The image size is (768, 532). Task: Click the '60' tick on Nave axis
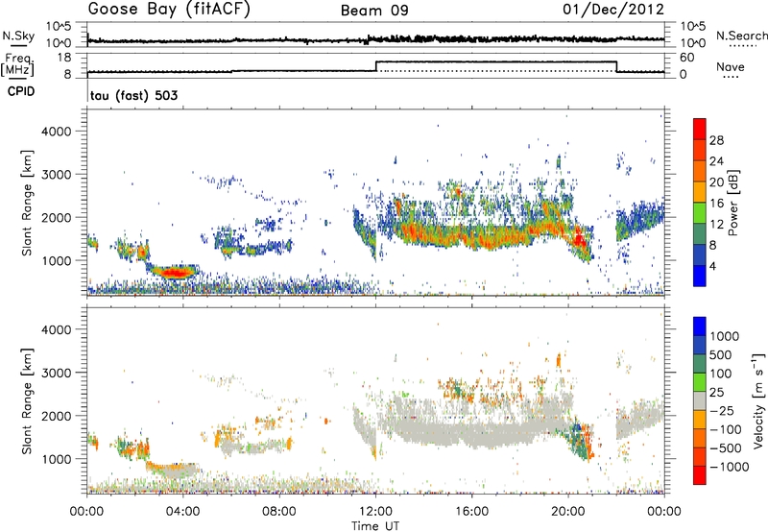click(687, 58)
